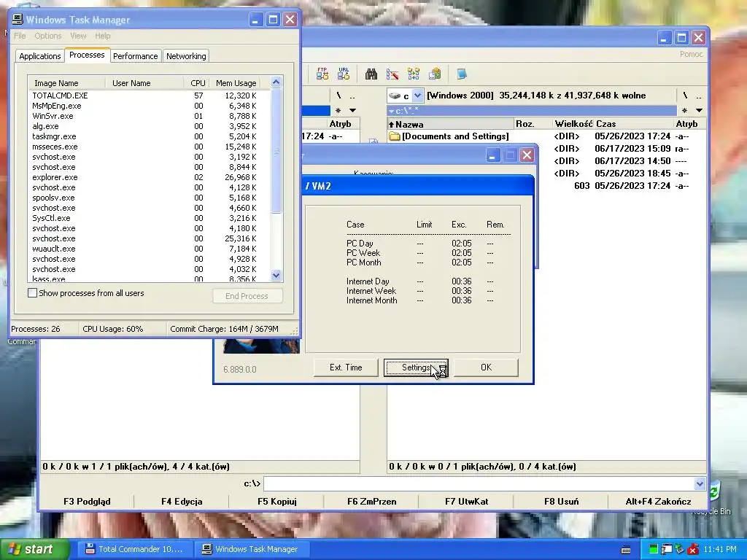747x560 pixels.
Task: Open favorites asterisk in right panel
Action: (684, 111)
